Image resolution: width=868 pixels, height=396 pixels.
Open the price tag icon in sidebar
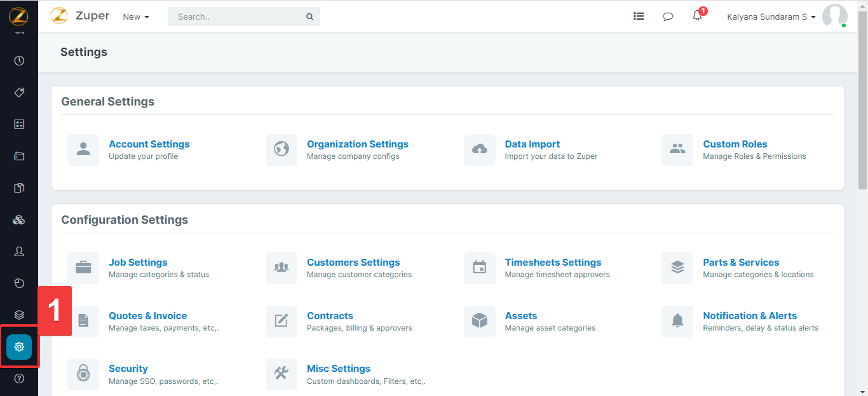tap(19, 93)
